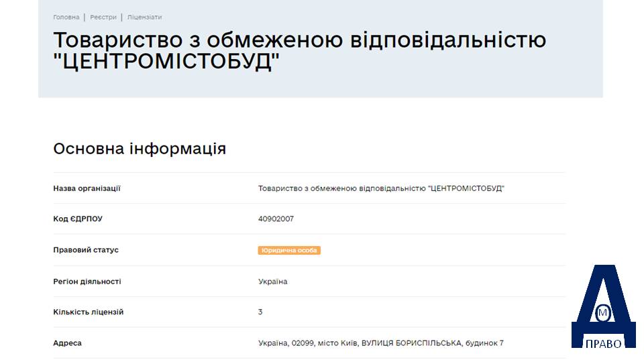Click the organization name value text

point(381,188)
